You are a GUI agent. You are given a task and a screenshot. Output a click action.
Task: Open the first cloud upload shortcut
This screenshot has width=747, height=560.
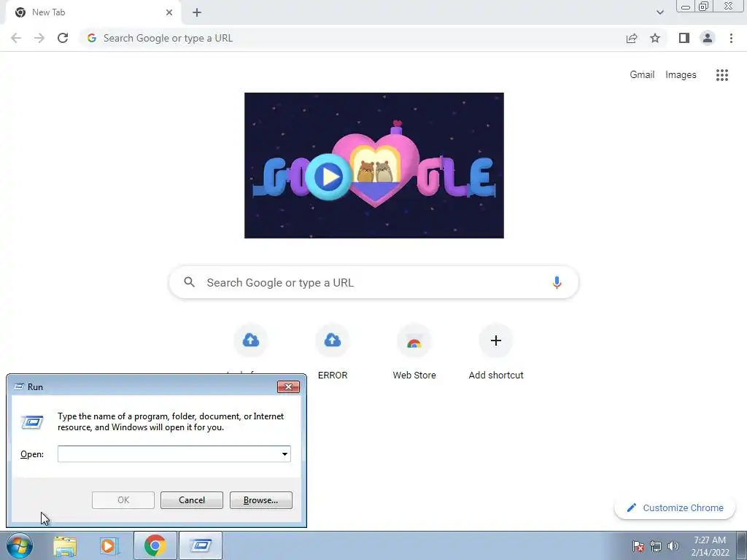tap(251, 340)
